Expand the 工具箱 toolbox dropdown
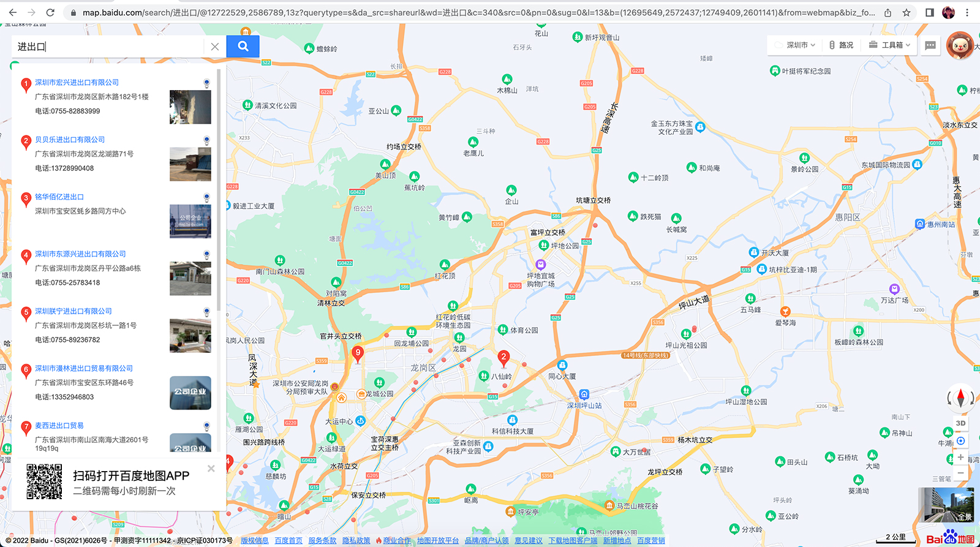980x547 pixels. point(889,45)
